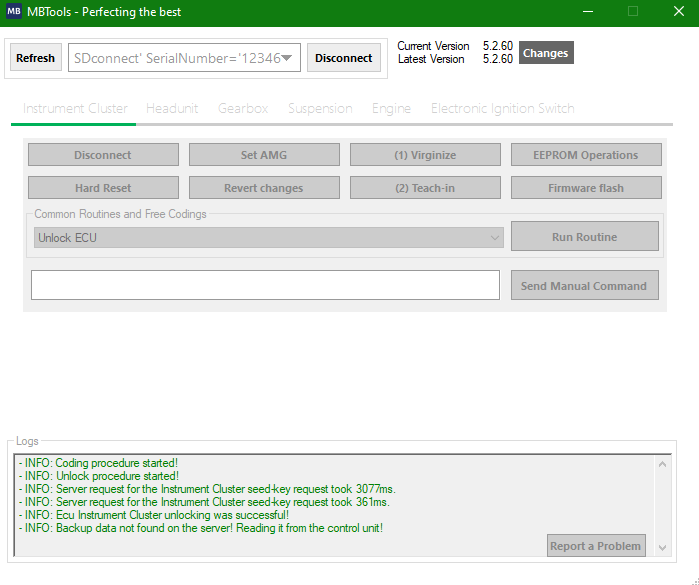Open the Changes version notes
Image resolution: width=699 pixels, height=585 pixels.
click(545, 53)
